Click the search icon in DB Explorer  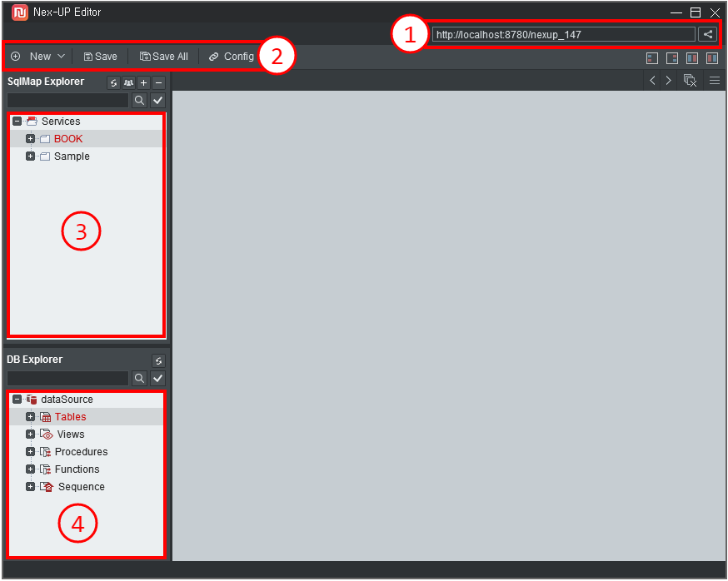click(139, 378)
